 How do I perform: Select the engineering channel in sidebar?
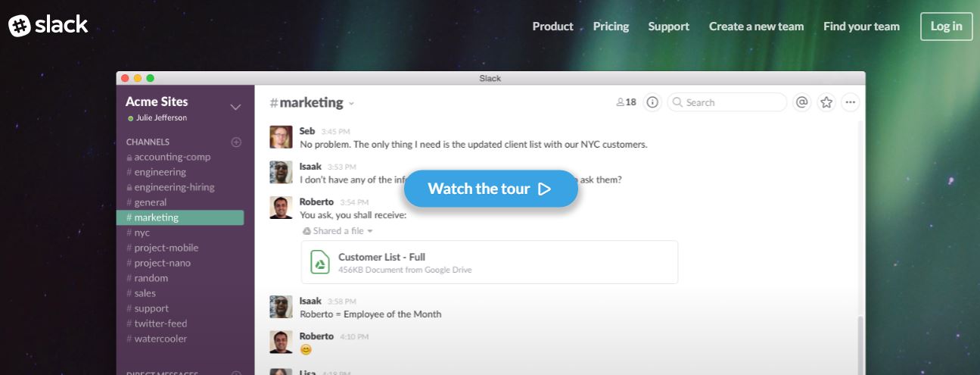tap(160, 172)
